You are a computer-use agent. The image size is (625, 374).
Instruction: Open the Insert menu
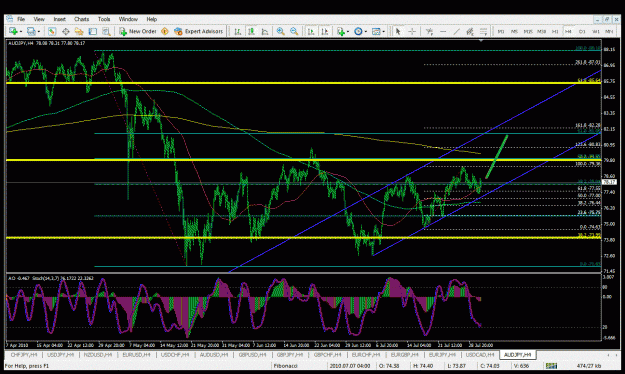pyautogui.click(x=59, y=19)
